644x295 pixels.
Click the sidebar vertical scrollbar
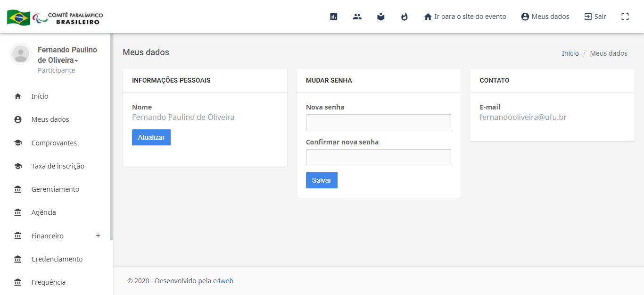point(111,137)
